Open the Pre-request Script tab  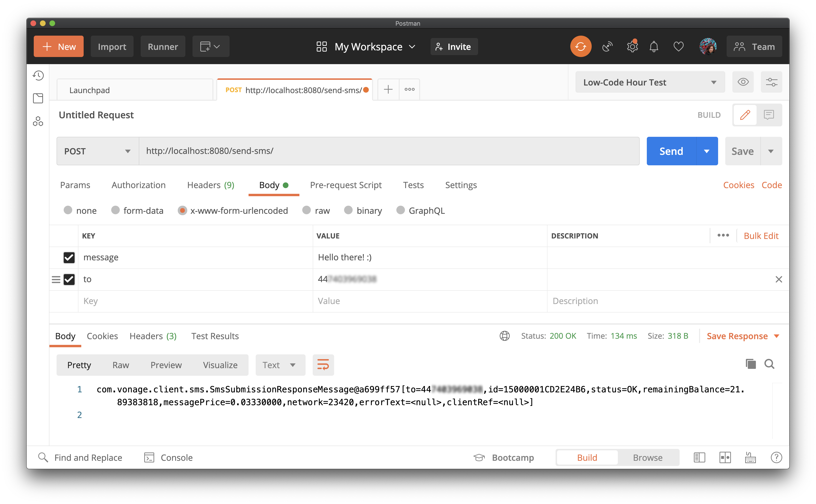click(346, 185)
